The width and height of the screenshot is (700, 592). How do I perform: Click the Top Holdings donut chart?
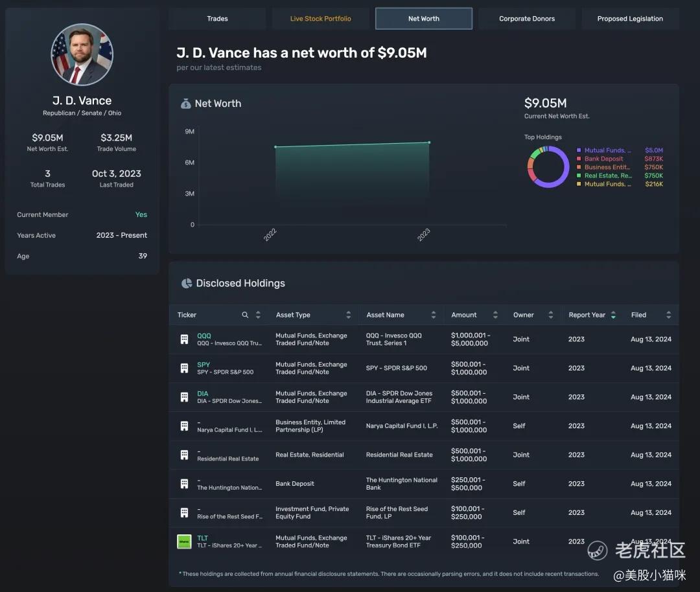[x=548, y=167]
